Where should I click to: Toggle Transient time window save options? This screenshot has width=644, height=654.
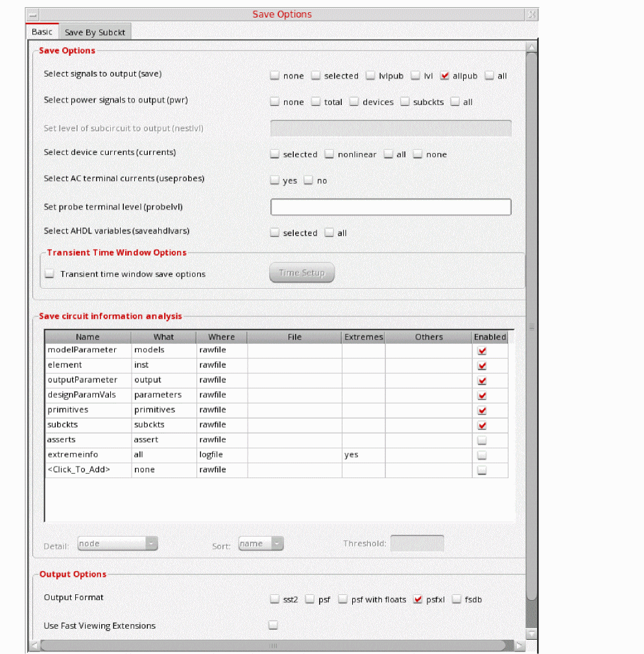pos(49,274)
